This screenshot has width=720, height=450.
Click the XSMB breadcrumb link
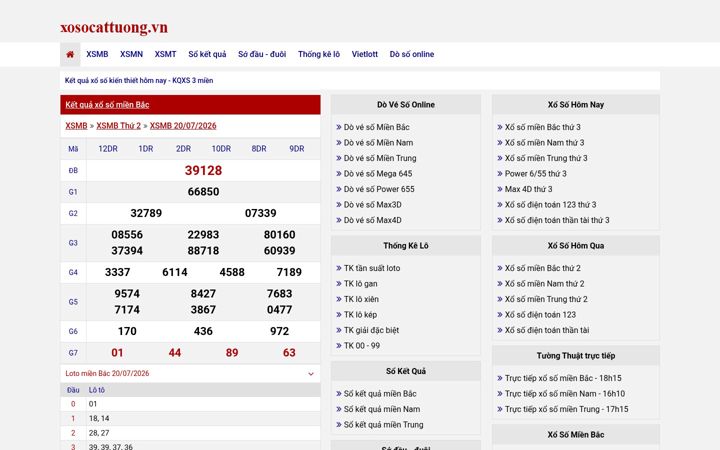tap(76, 126)
